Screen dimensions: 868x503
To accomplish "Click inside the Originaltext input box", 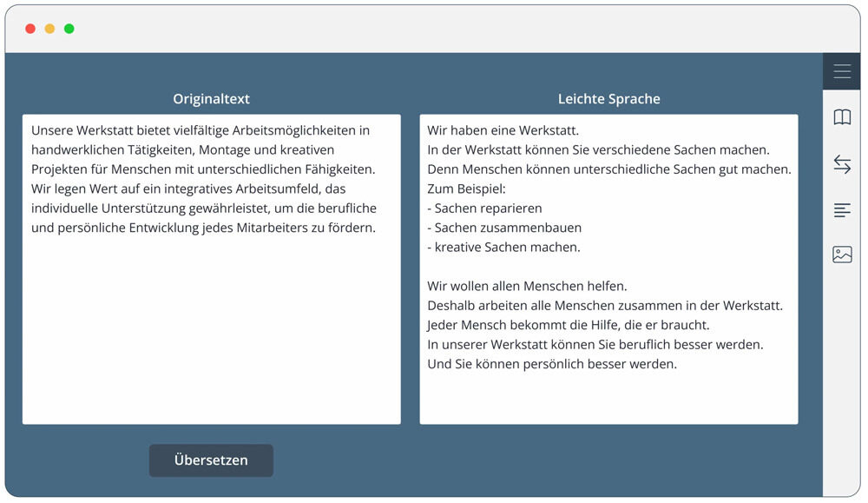I will click(x=212, y=269).
